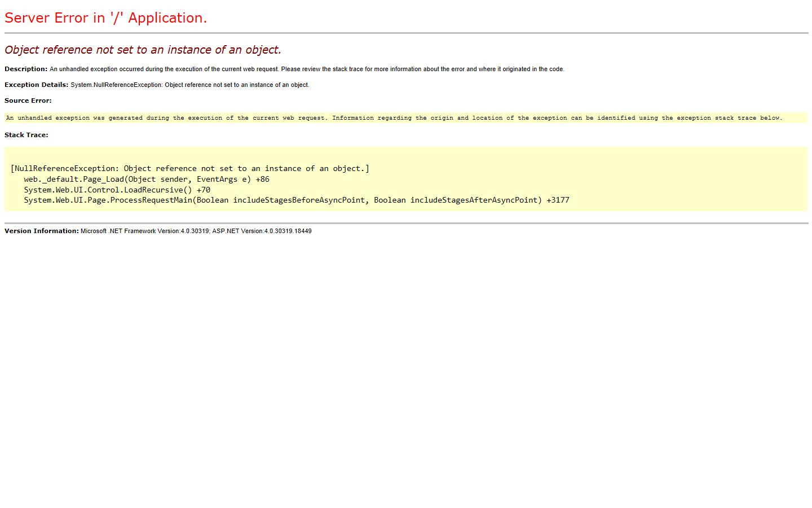Click the horizontal rule above Version Information
812x508 pixels.
pyautogui.click(x=406, y=223)
